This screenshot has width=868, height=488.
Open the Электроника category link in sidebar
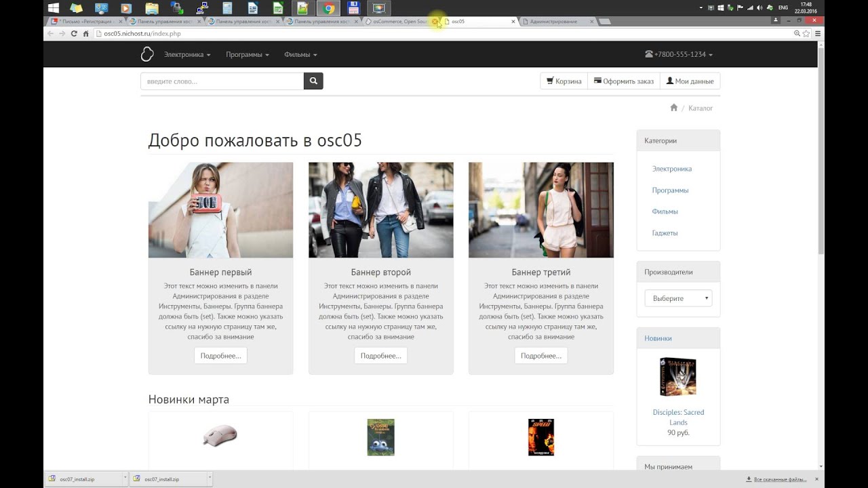coord(672,169)
